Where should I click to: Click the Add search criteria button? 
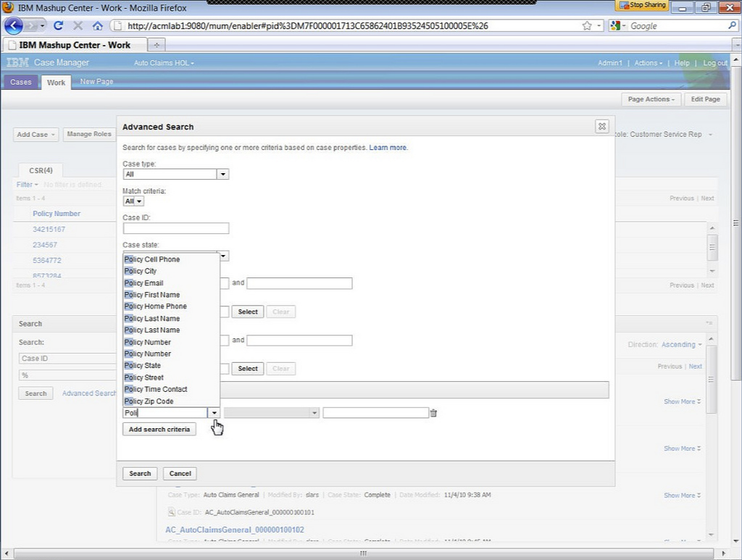(159, 429)
